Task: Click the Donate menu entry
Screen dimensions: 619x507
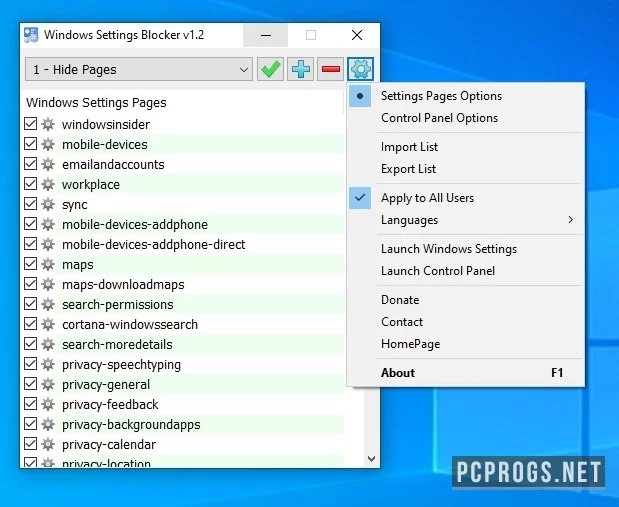Action: pos(466,300)
